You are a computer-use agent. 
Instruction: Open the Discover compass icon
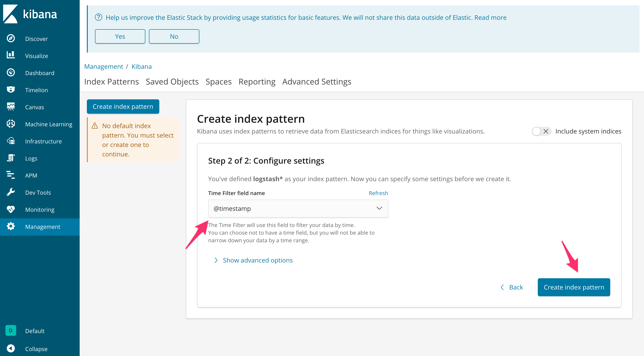pyautogui.click(x=11, y=38)
